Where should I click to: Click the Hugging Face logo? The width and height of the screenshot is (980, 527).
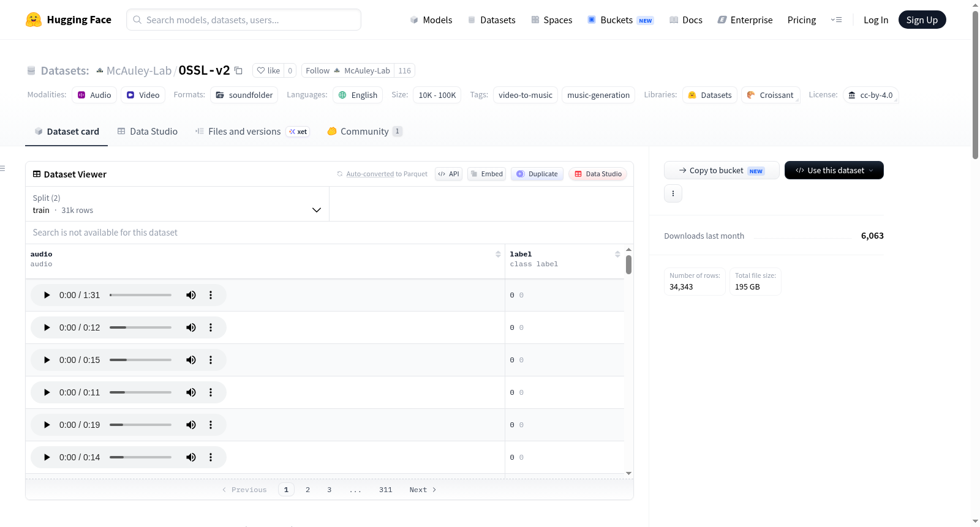pyautogui.click(x=68, y=20)
